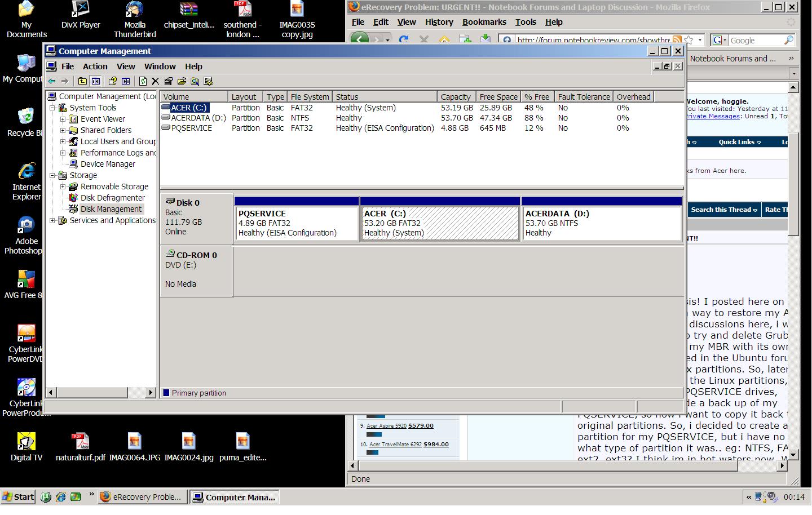Open the File menu in Computer Management

point(68,66)
